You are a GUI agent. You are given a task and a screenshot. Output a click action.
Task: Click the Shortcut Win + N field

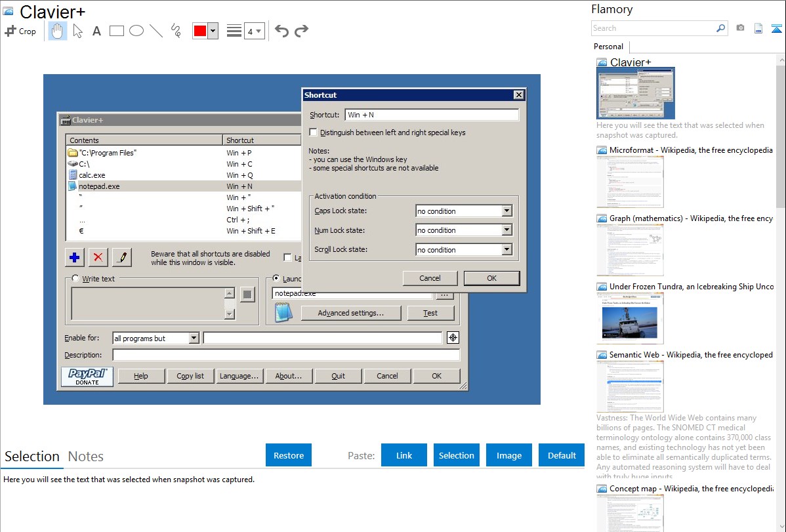pos(432,115)
